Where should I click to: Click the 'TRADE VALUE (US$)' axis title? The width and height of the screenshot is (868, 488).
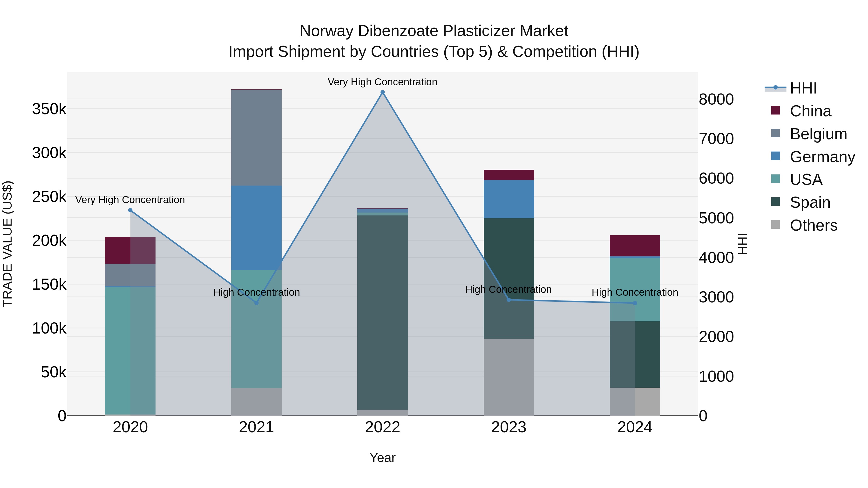point(7,244)
